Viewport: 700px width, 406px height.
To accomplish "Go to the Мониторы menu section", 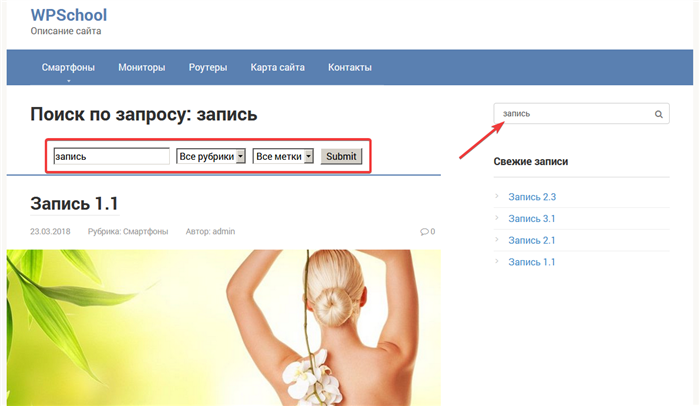I will click(x=142, y=67).
